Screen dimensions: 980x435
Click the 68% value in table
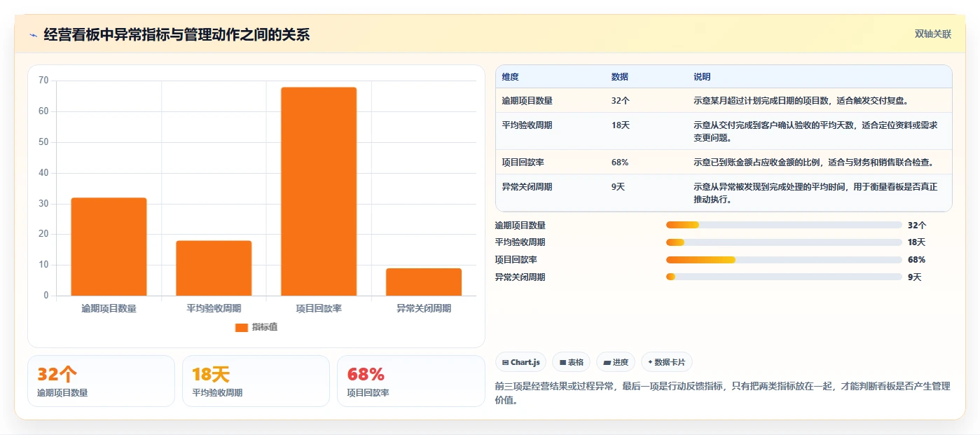pyautogui.click(x=620, y=163)
